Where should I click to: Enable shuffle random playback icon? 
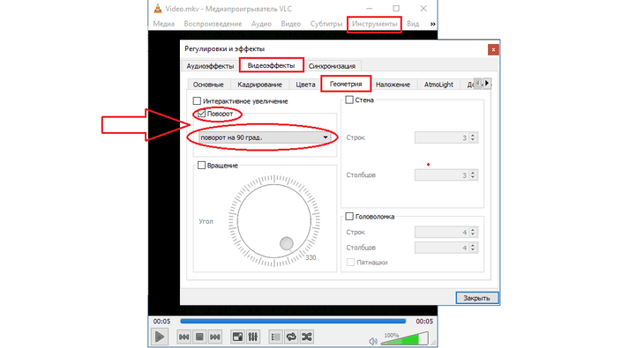pyautogui.click(x=307, y=337)
